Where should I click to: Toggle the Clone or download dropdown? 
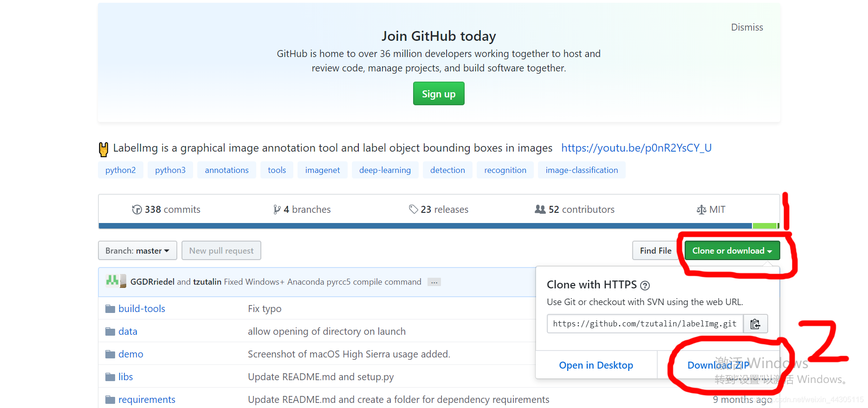[x=732, y=250]
